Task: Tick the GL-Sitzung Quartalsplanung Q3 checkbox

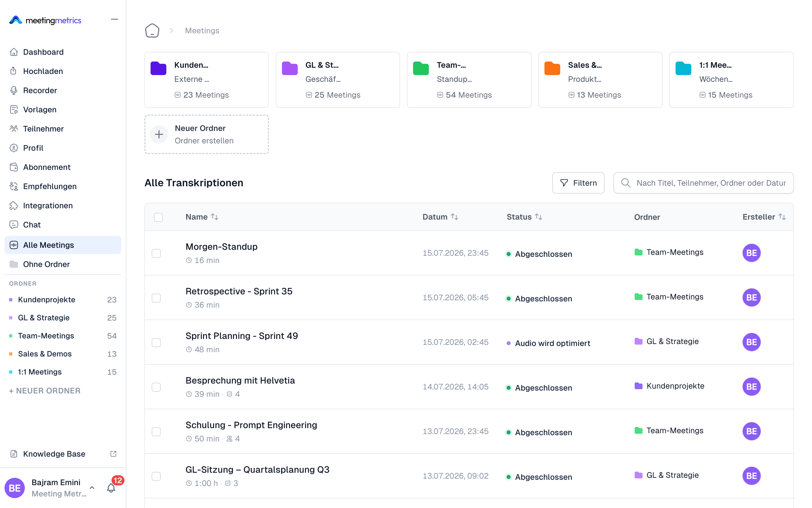Action: tap(156, 476)
